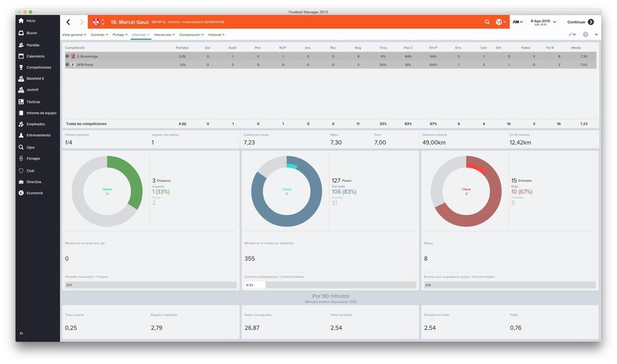Click the Penaltis marcados progress bar

[x=151, y=285]
